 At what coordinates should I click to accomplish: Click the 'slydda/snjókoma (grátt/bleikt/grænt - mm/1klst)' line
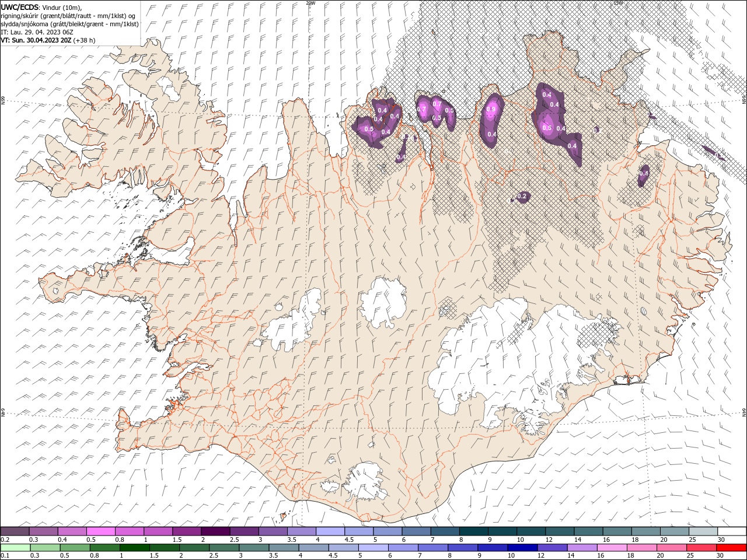[69, 24]
